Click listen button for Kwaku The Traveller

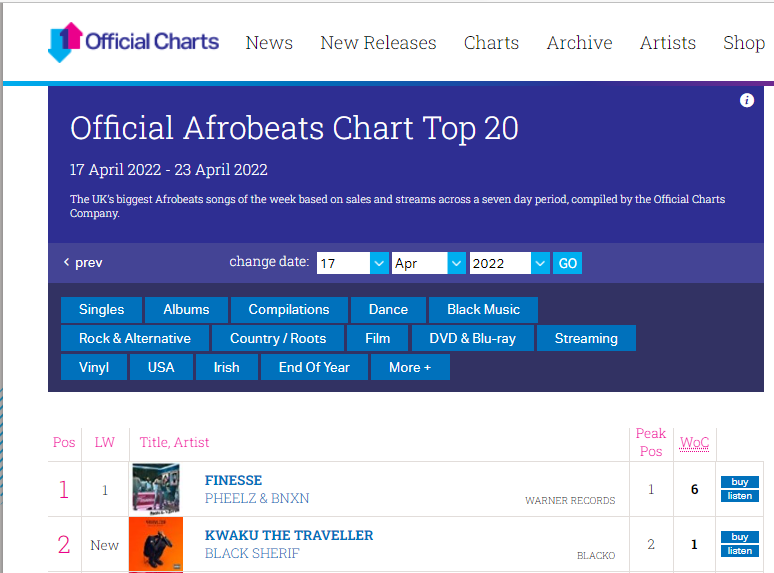(x=739, y=551)
